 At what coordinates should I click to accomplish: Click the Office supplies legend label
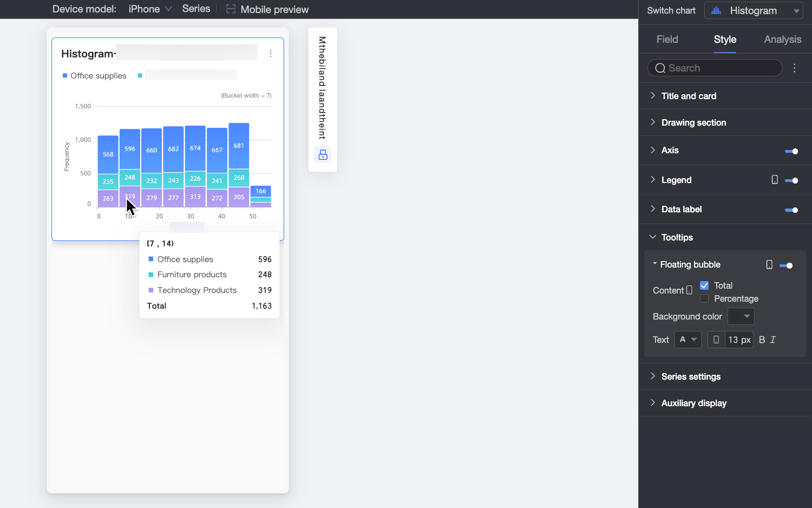point(99,76)
